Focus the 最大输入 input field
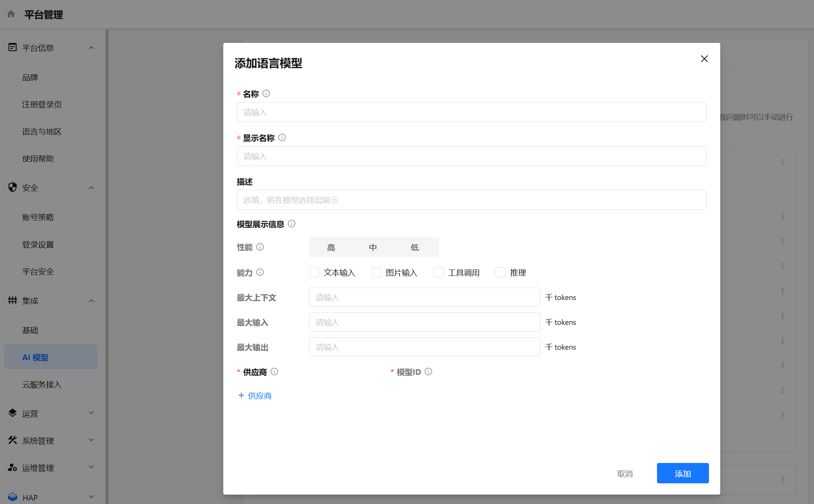Screen dimensions: 814x504 [425, 322]
